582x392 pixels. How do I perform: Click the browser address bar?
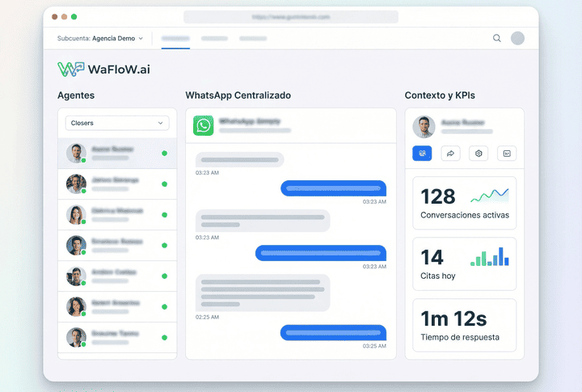point(290,16)
